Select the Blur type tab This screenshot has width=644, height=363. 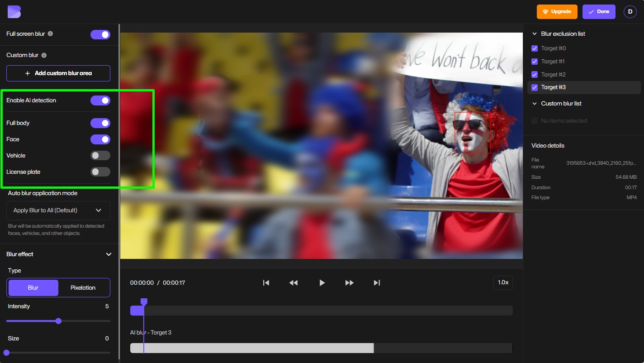[x=33, y=287]
